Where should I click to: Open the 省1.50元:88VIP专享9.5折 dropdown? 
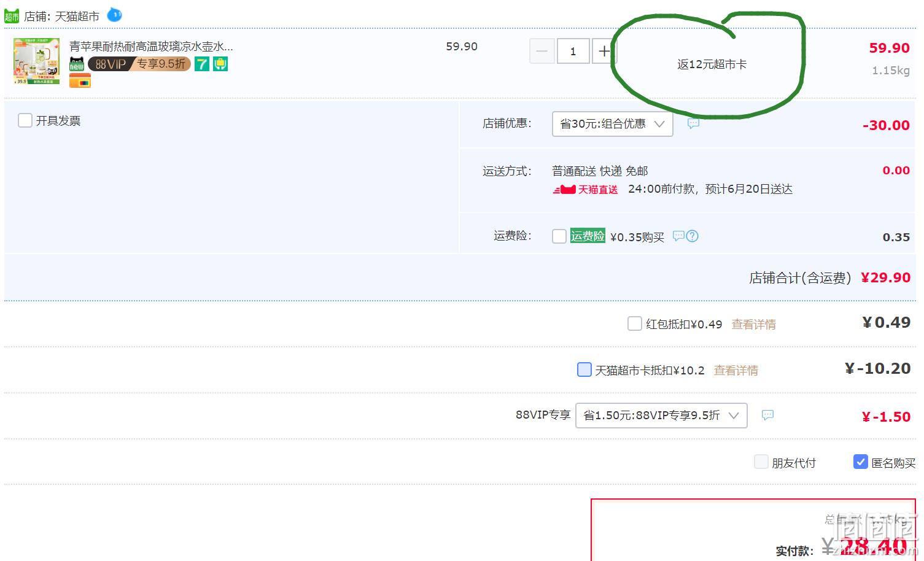[661, 416]
